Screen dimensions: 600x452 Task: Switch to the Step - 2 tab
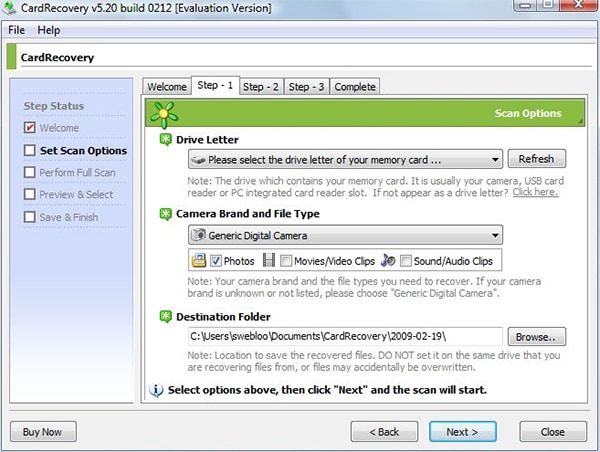[x=261, y=86]
